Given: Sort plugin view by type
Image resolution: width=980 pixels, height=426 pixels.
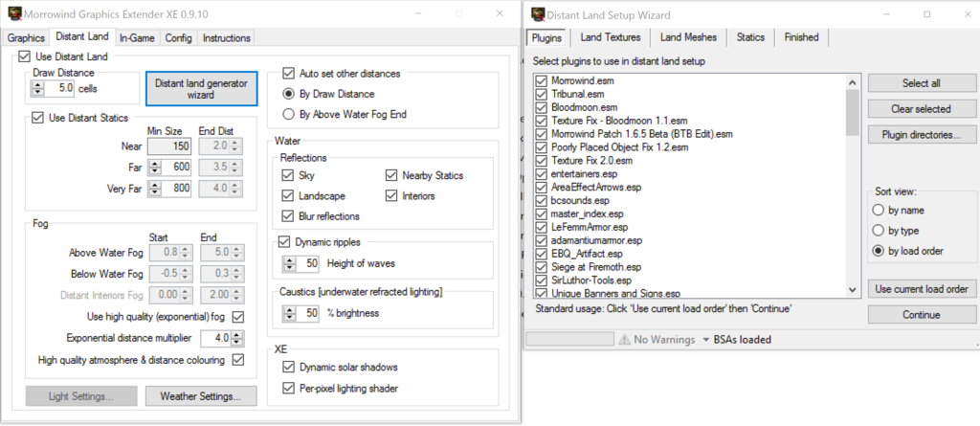Looking at the screenshot, I should click(x=879, y=231).
